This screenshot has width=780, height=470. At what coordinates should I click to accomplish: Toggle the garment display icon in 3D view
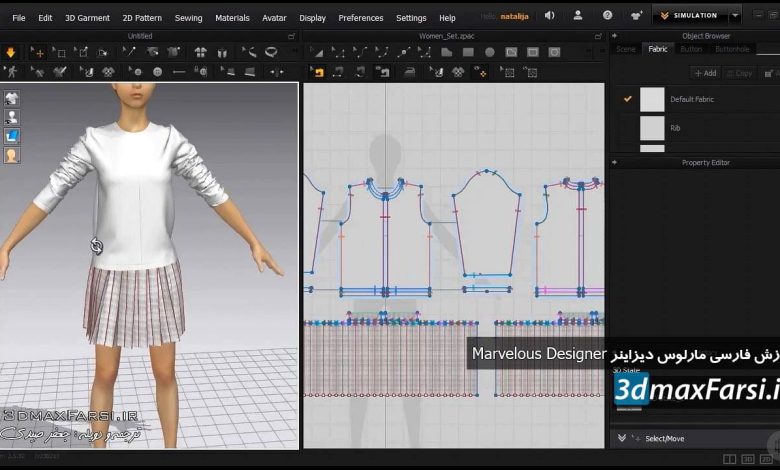[12, 98]
